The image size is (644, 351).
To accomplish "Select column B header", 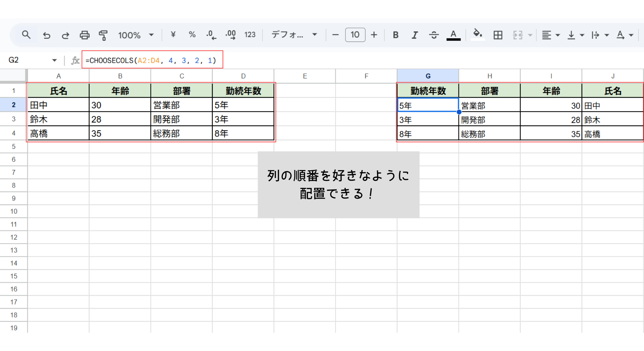I will (x=120, y=76).
